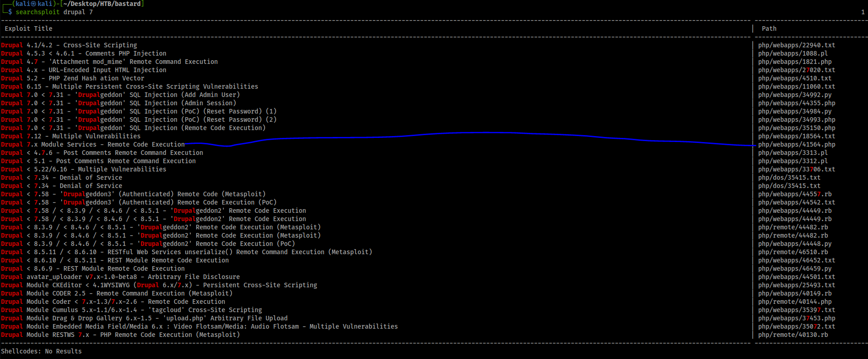Click path php/webapps/4510.txt
Viewport: 868px width, 359px height.
(x=795, y=78)
